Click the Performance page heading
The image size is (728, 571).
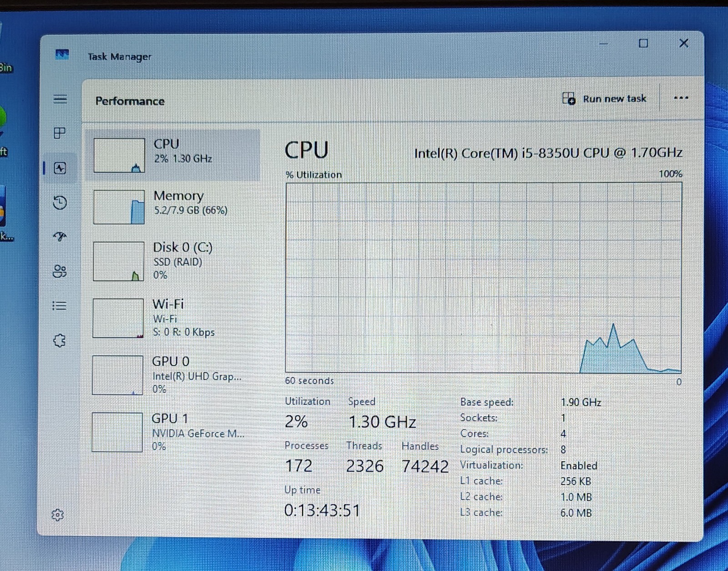pyautogui.click(x=130, y=101)
